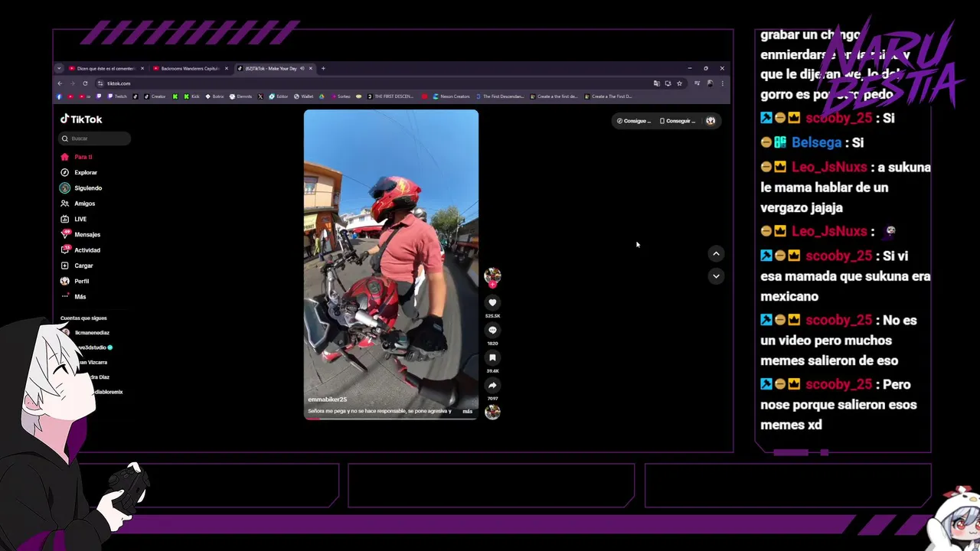Open the Editor bookmark

click(278, 96)
